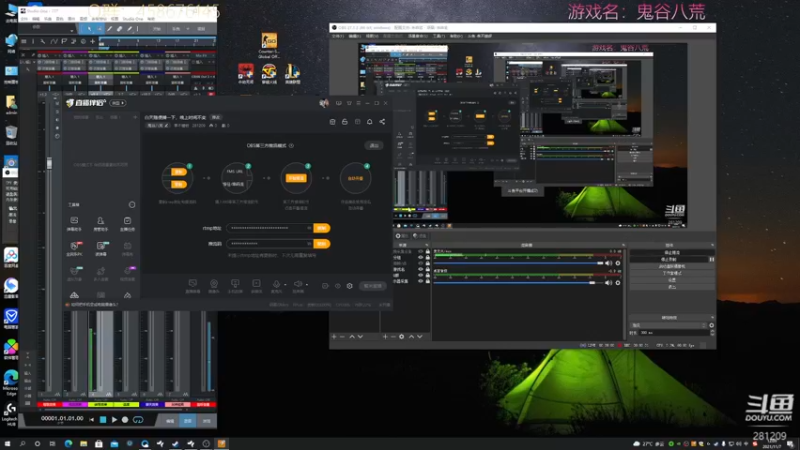800x450 pixels.
Task: Click the dock arrow on the OBS controls panel header
Action: pyautogui.click(x=712, y=245)
